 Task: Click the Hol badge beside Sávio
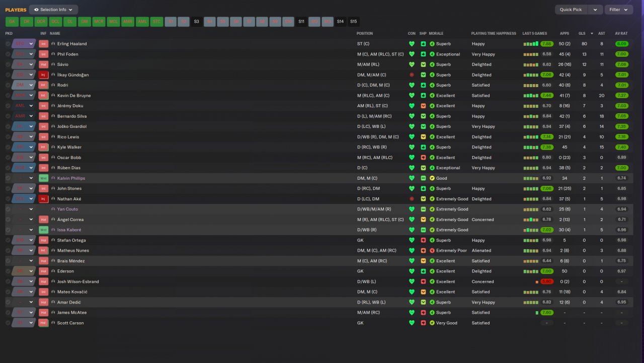pyautogui.click(x=44, y=64)
